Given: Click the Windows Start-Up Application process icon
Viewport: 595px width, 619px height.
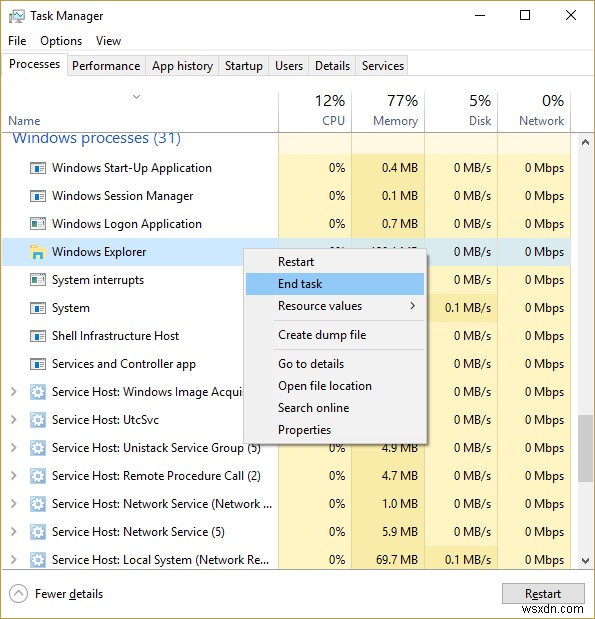Looking at the screenshot, I should point(38,168).
